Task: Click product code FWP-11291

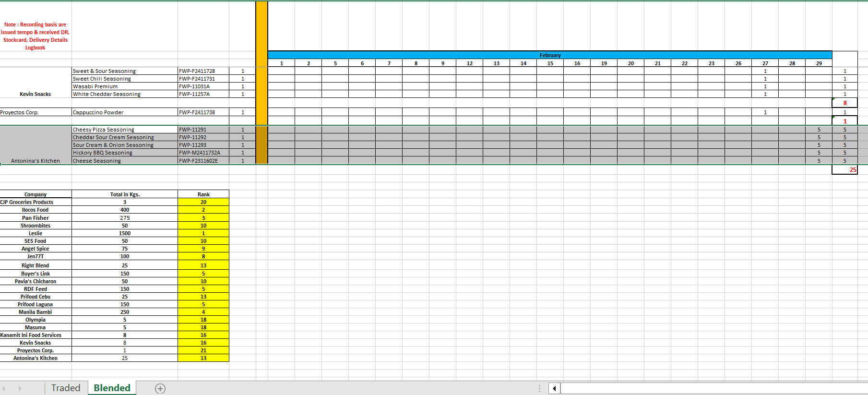Action: click(x=203, y=130)
